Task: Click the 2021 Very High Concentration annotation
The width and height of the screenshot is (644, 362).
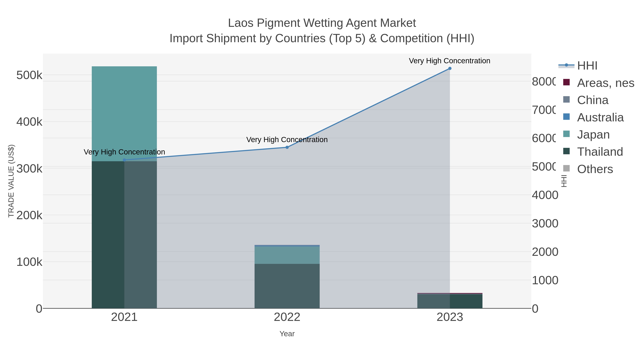Action: (x=124, y=152)
